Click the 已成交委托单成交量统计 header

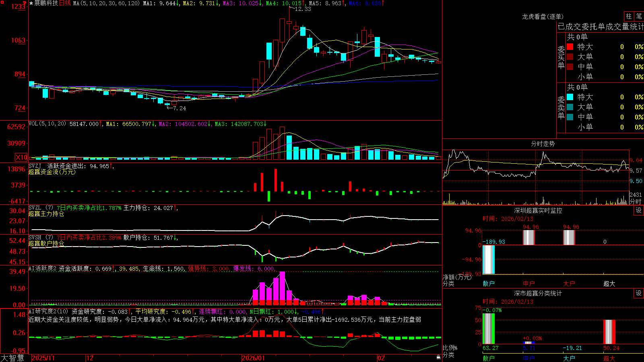tap(601, 27)
